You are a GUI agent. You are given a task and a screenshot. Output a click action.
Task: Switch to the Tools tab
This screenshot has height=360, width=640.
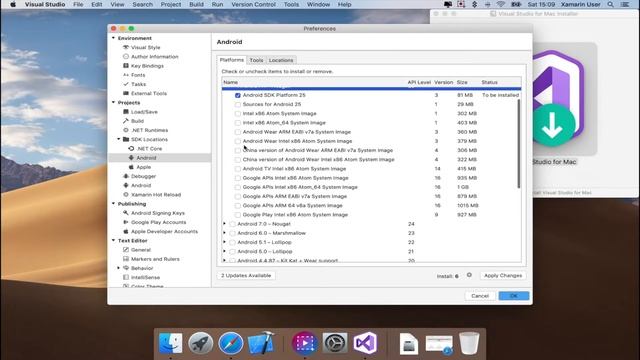pyautogui.click(x=256, y=60)
